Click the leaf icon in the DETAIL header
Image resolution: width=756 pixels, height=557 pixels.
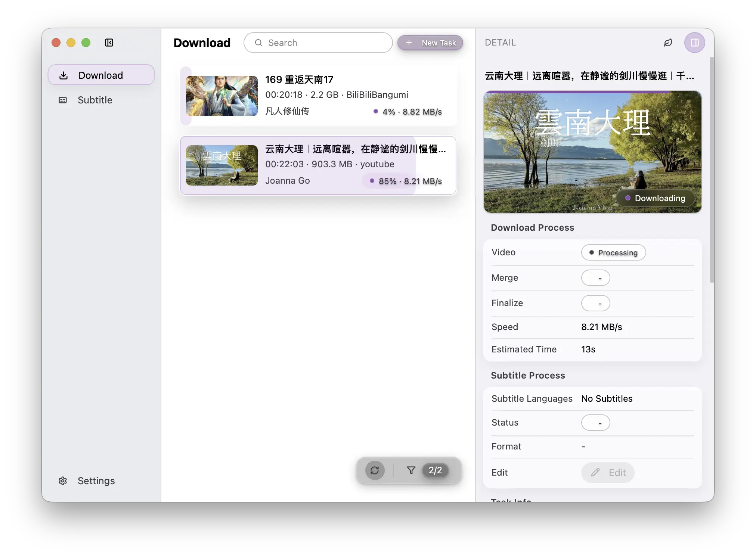tap(668, 43)
